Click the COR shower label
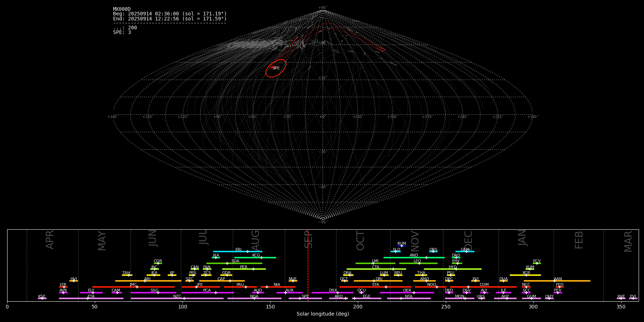Image resolution: width=644 pixels, height=322 pixels. tap(158, 261)
